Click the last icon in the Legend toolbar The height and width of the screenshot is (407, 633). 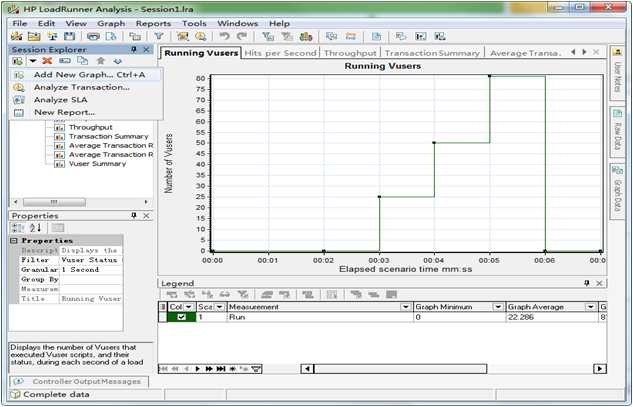(391, 294)
